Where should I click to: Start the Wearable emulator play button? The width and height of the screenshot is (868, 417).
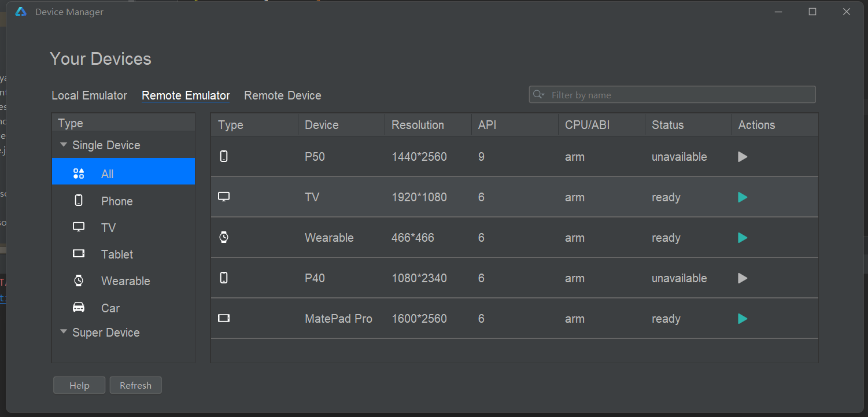[743, 238]
